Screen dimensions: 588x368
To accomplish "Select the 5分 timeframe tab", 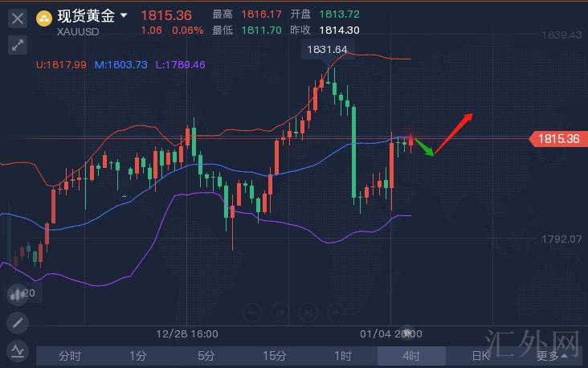I will [206, 356].
